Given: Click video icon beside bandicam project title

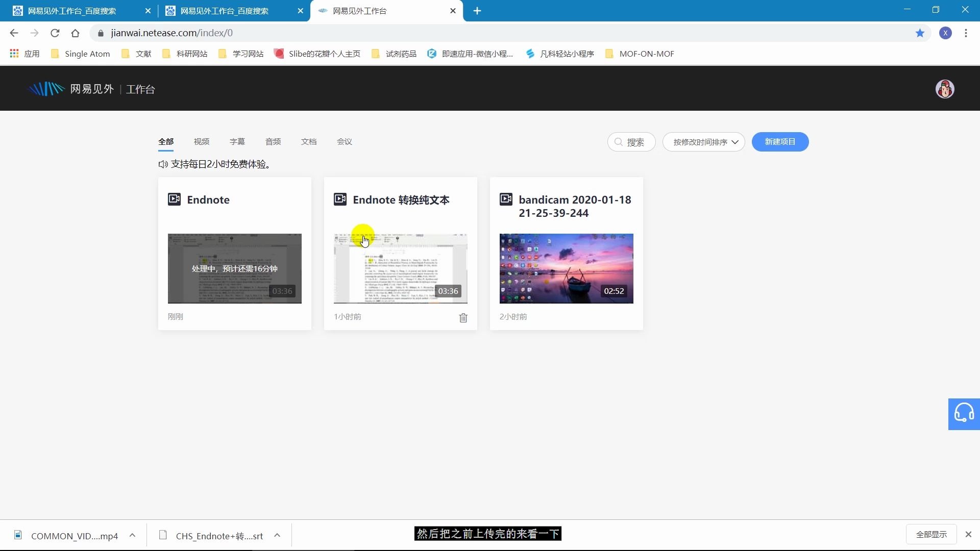Looking at the screenshot, I should pos(506,199).
